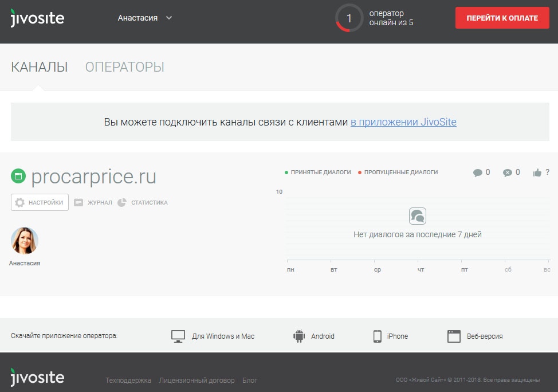Click the operators online circle indicator

(349, 18)
